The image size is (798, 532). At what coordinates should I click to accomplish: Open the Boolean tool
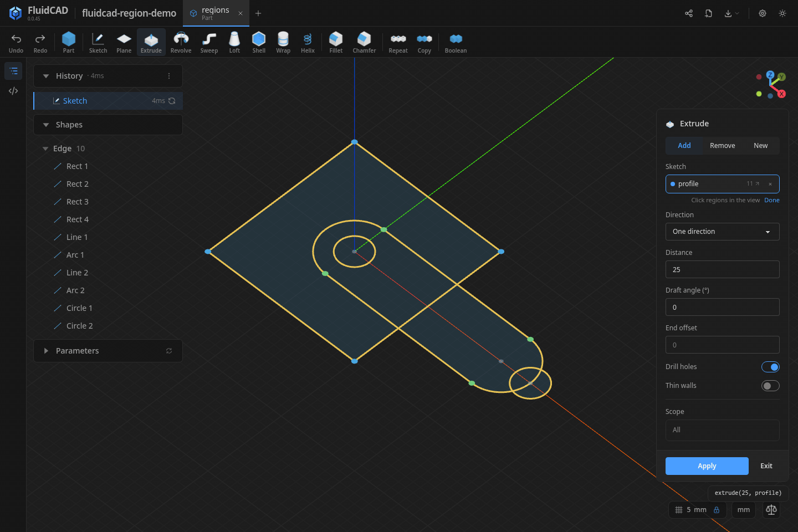456,42
